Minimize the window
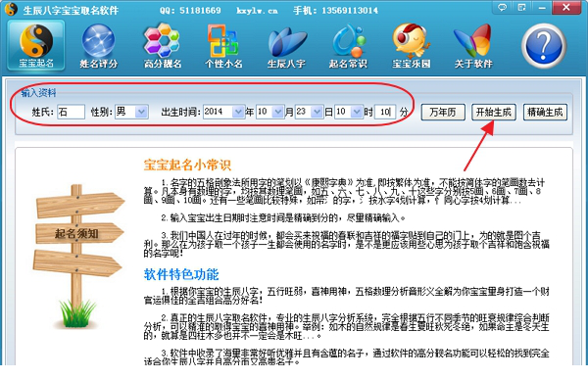The width and height of the screenshot is (588, 379). (x=542, y=7)
